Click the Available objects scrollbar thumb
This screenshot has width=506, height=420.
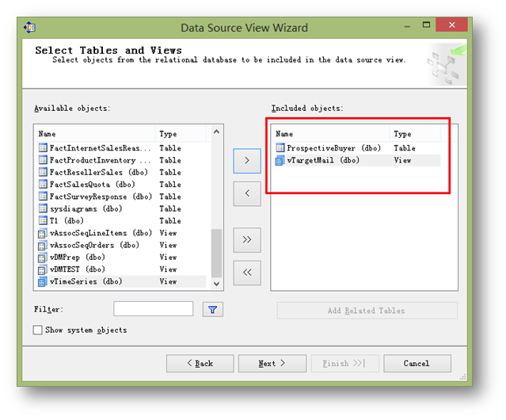216,253
